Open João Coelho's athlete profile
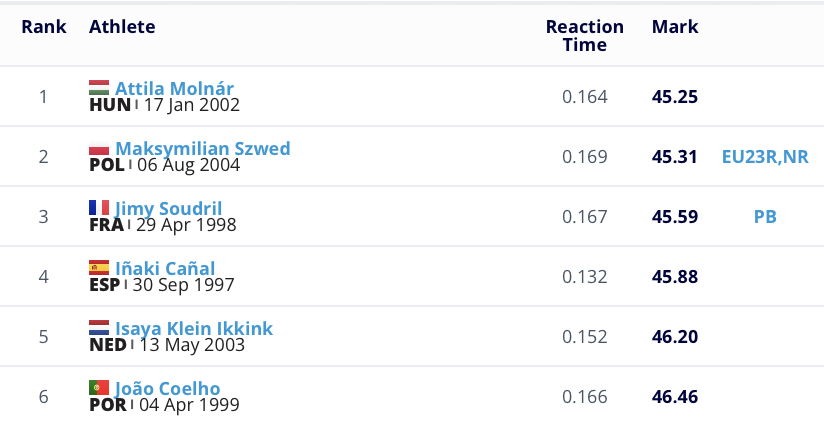 [x=168, y=388]
